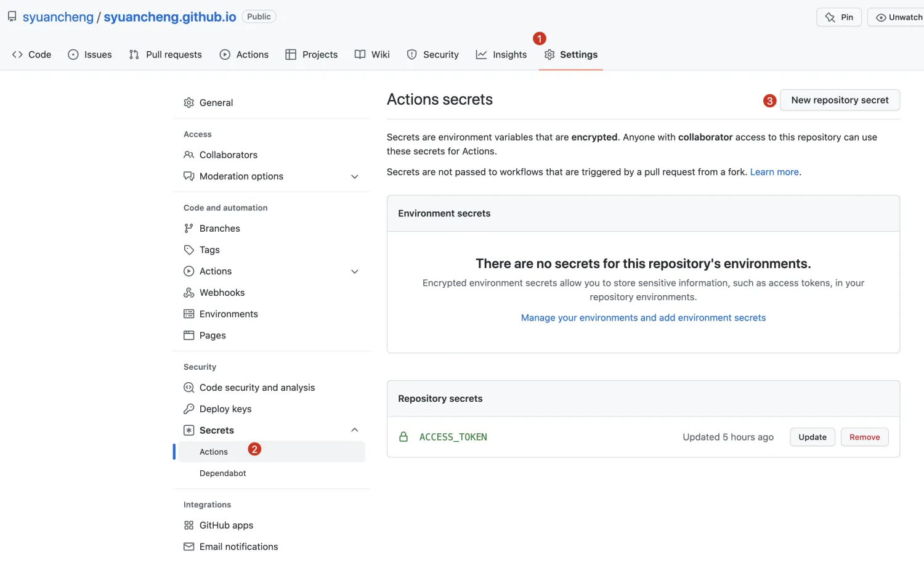Click the Webhooks icon in sidebar
This screenshot has width=924, height=575.
188,293
